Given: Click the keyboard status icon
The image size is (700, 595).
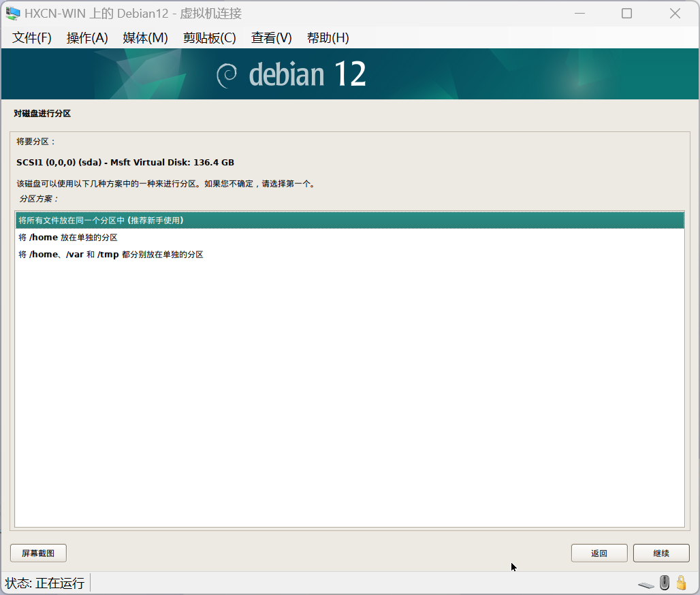Looking at the screenshot, I should [x=646, y=585].
